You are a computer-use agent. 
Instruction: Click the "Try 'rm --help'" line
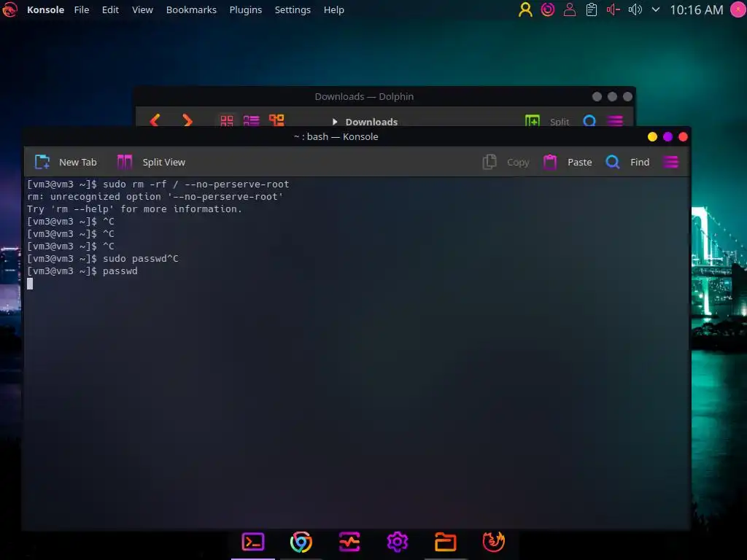[x=134, y=209]
